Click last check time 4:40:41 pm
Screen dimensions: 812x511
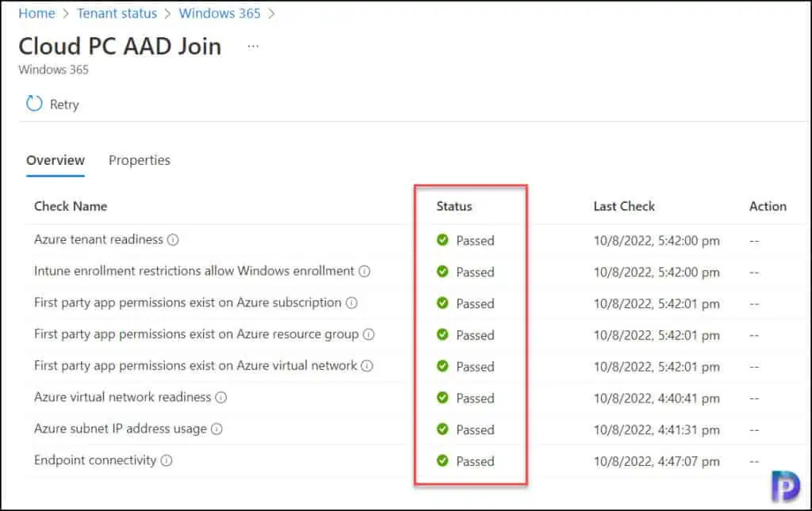tap(656, 399)
